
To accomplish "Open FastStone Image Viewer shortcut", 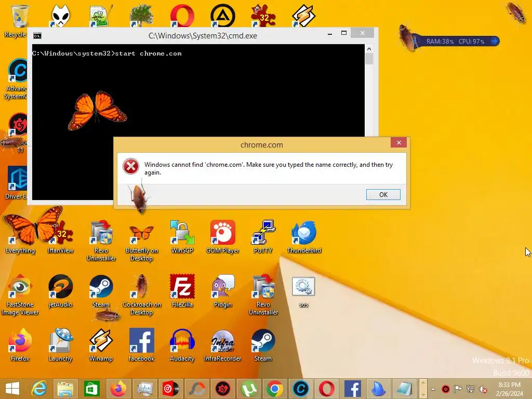I will pyautogui.click(x=20, y=295).
